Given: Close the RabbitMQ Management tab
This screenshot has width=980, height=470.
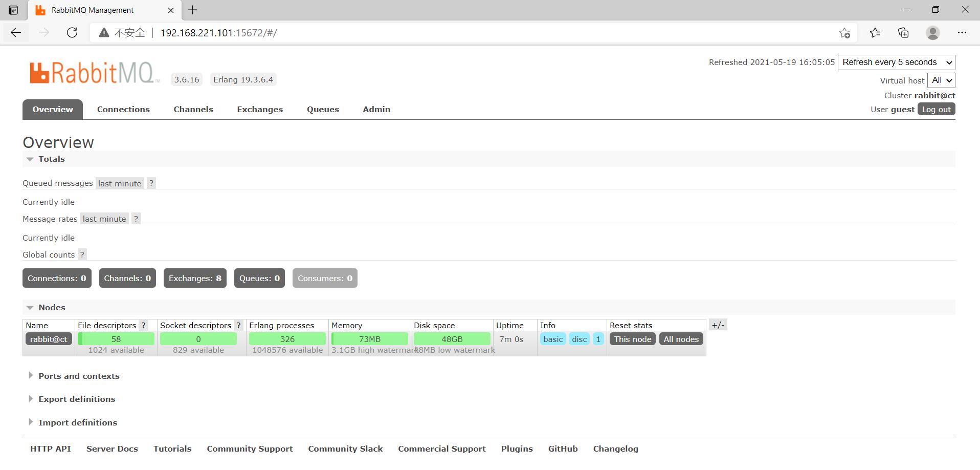Looking at the screenshot, I should pos(171,10).
